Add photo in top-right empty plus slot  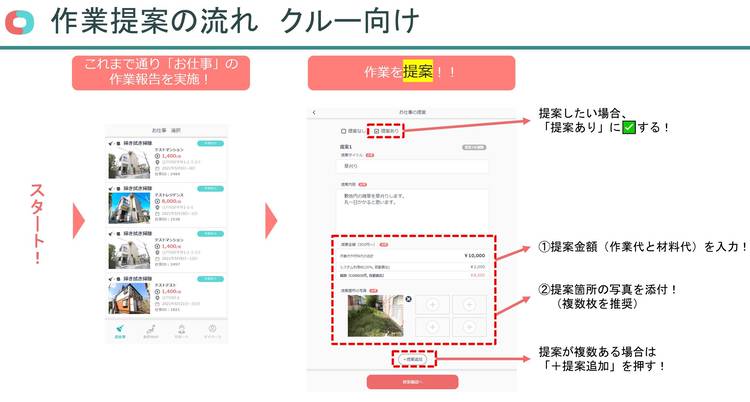pyautogui.click(x=467, y=306)
